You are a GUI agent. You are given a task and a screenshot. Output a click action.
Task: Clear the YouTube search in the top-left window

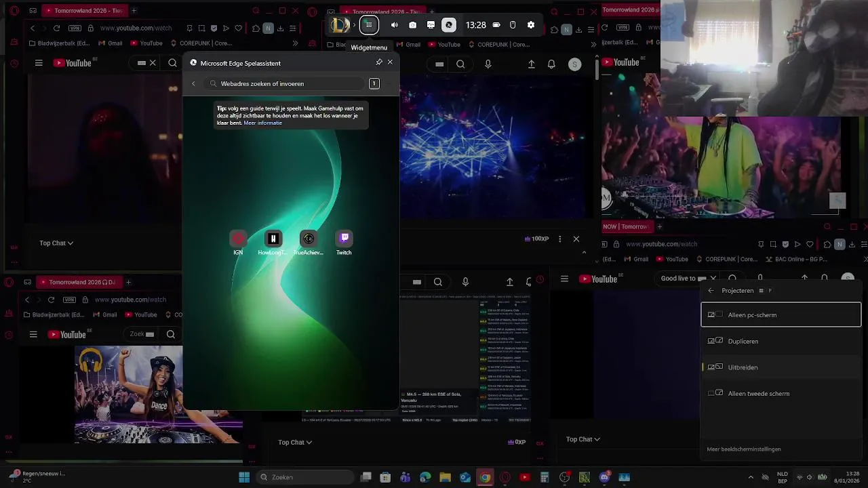[153, 63]
